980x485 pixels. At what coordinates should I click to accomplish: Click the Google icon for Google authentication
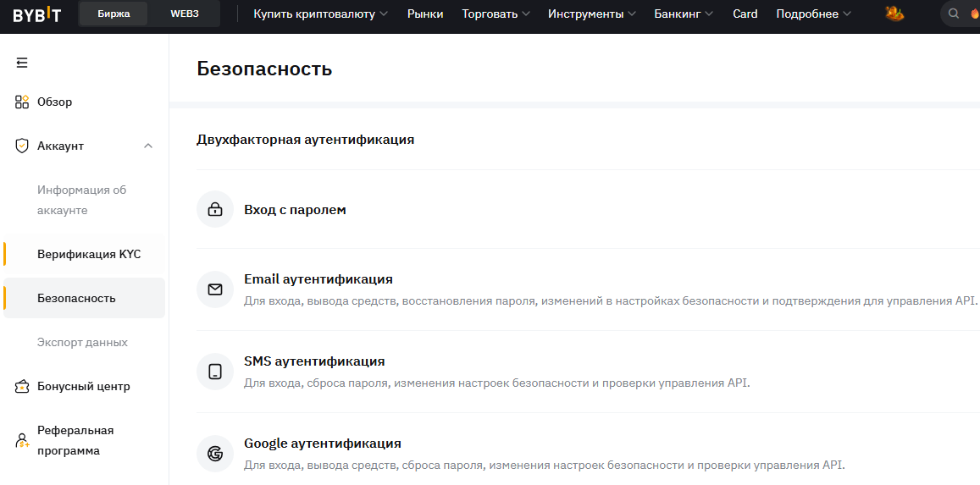coord(215,454)
